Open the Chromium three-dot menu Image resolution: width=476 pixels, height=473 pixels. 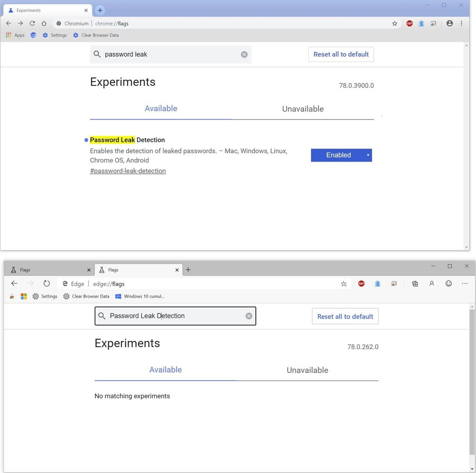point(461,23)
